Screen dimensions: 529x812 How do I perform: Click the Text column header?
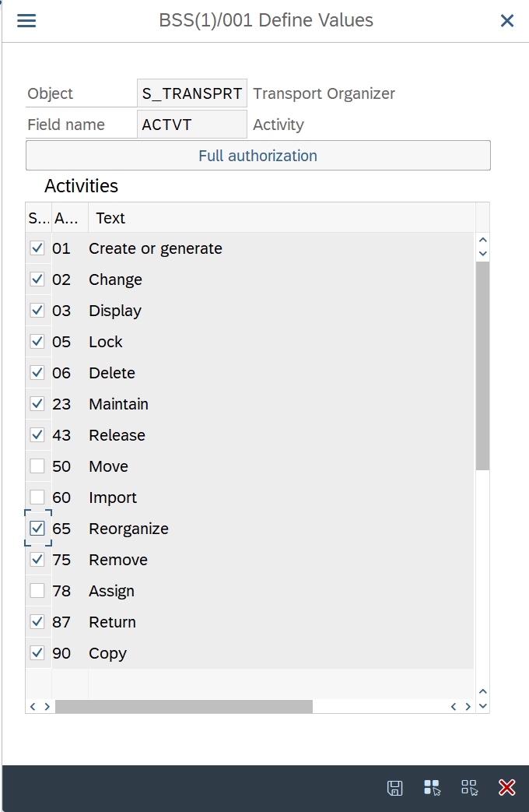(110, 218)
